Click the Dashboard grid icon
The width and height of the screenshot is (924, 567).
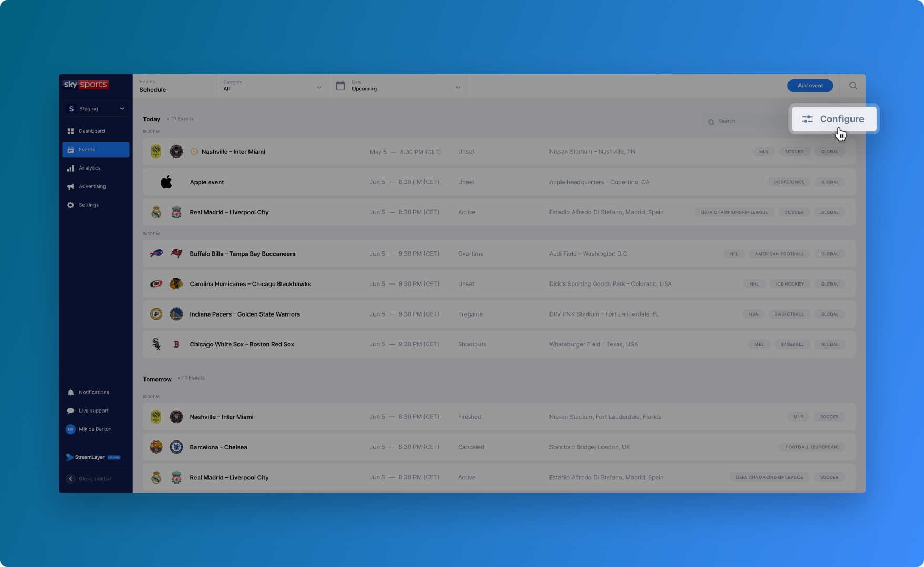70,131
